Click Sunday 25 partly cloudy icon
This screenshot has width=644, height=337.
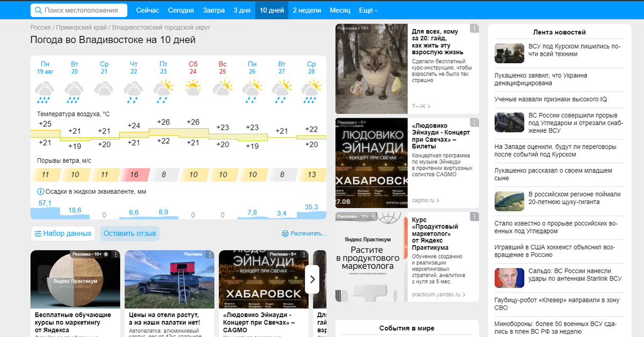click(x=222, y=87)
